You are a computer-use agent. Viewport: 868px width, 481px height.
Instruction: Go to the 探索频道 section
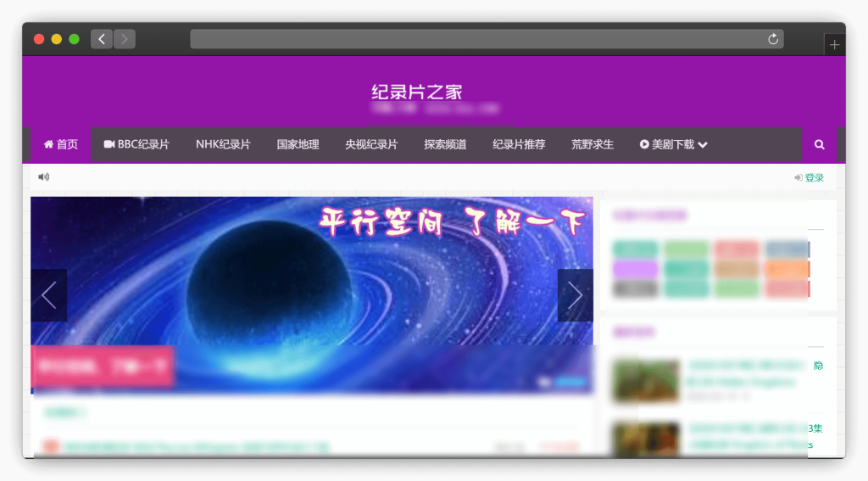(x=445, y=144)
